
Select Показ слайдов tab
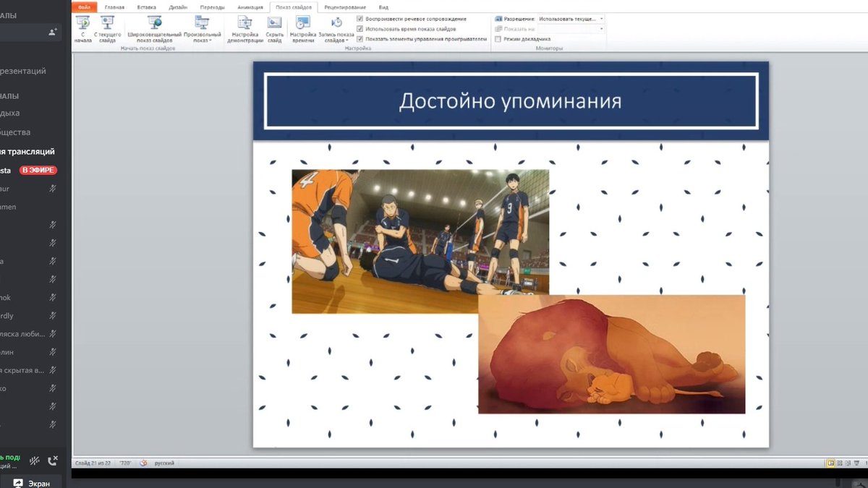[294, 7]
